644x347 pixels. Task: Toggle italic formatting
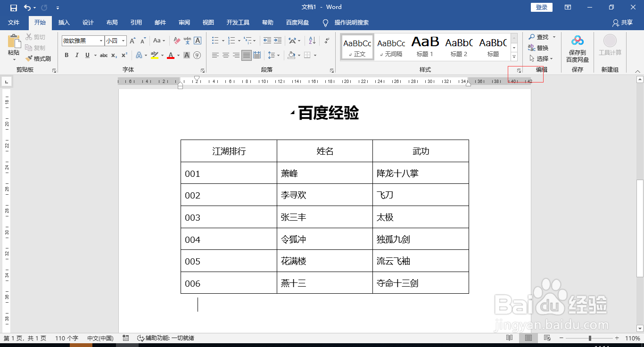click(77, 55)
